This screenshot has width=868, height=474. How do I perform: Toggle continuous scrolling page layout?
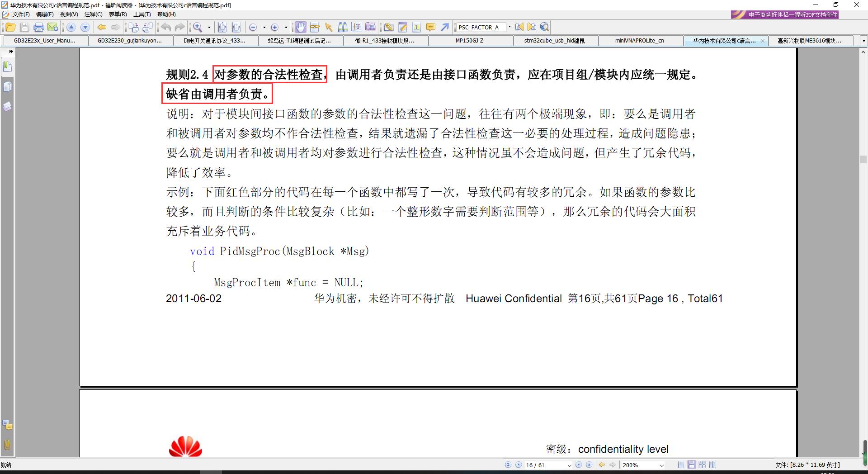[x=692, y=465]
